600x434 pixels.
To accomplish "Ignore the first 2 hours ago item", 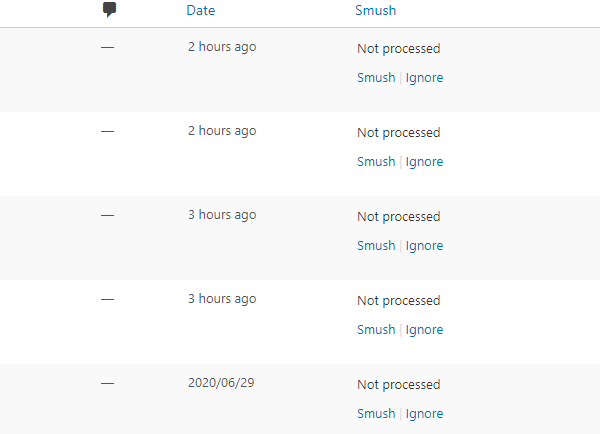I will [424, 78].
